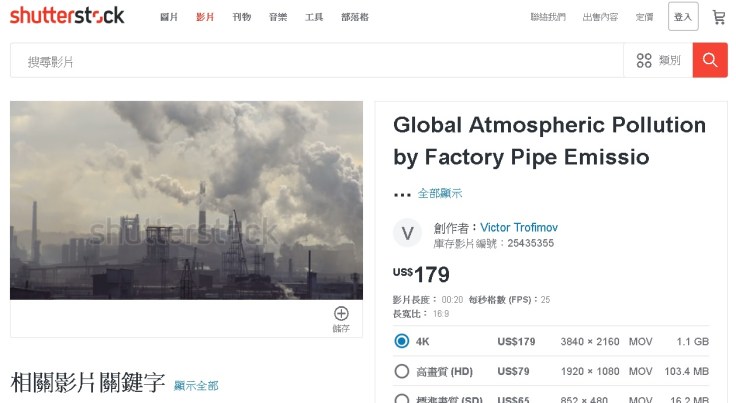Click the author avatar V circle
Viewport: 736px width, 403px height.
[x=407, y=234]
